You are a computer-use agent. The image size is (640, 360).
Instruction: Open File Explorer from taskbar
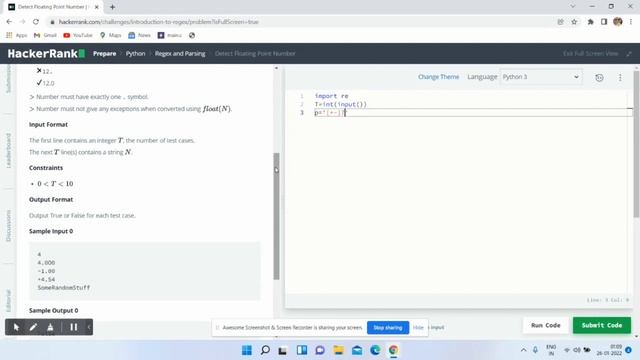(x=338, y=350)
